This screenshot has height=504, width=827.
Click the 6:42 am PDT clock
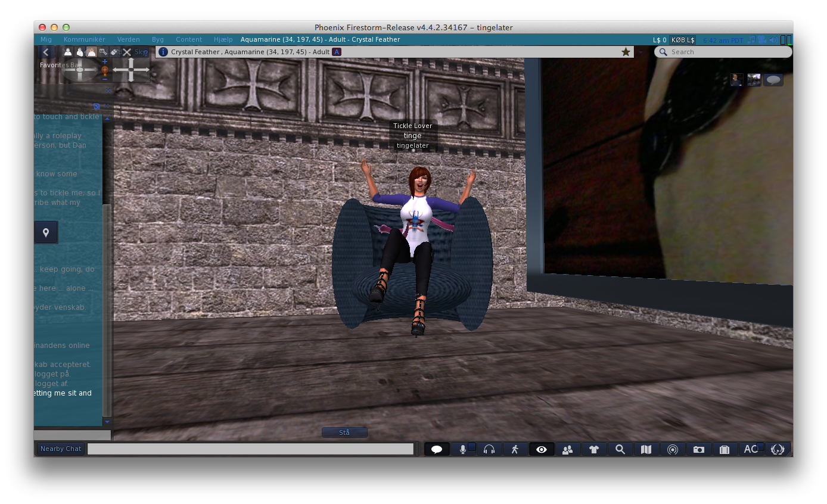point(723,41)
